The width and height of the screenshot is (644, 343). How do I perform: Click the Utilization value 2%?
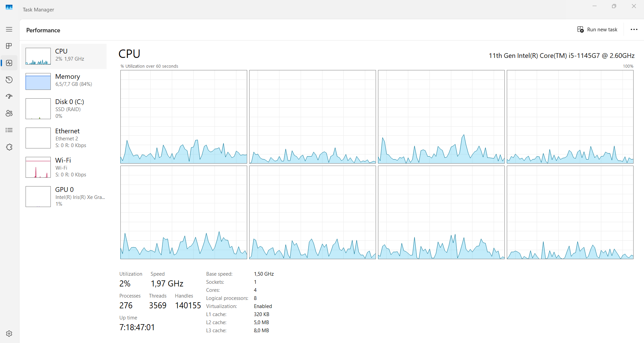(x=125, y=283)
